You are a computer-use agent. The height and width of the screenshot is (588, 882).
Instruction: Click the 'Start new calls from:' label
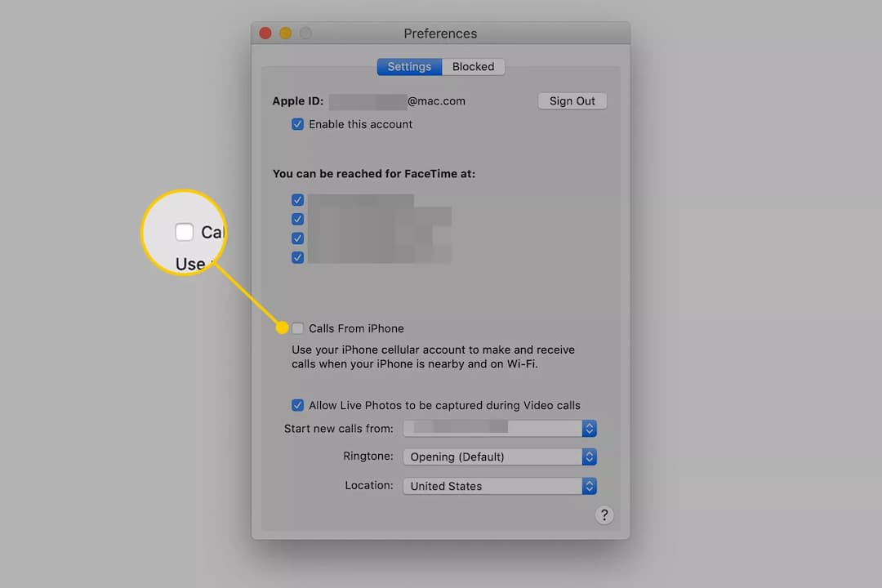tap(339, 429)
